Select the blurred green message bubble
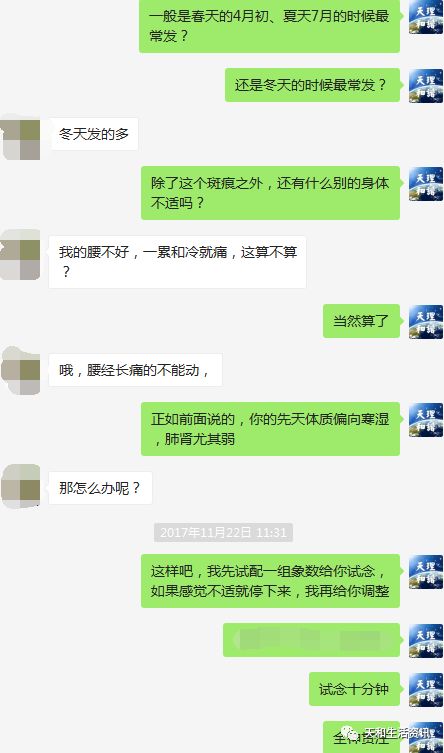The height and width of the screenshot is (753, 444). tap(312, 640)
